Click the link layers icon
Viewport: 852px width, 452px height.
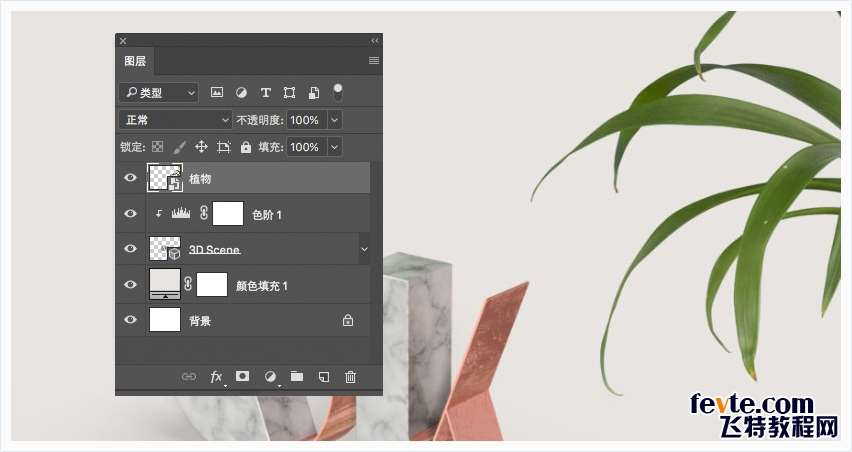pyautogui.click(x=189, y=376)
